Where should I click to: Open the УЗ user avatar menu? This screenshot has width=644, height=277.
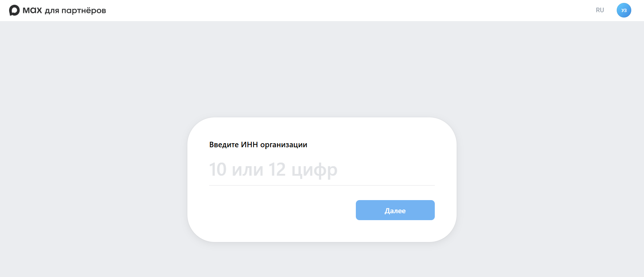pyautogui.click(x=624, y=10)
